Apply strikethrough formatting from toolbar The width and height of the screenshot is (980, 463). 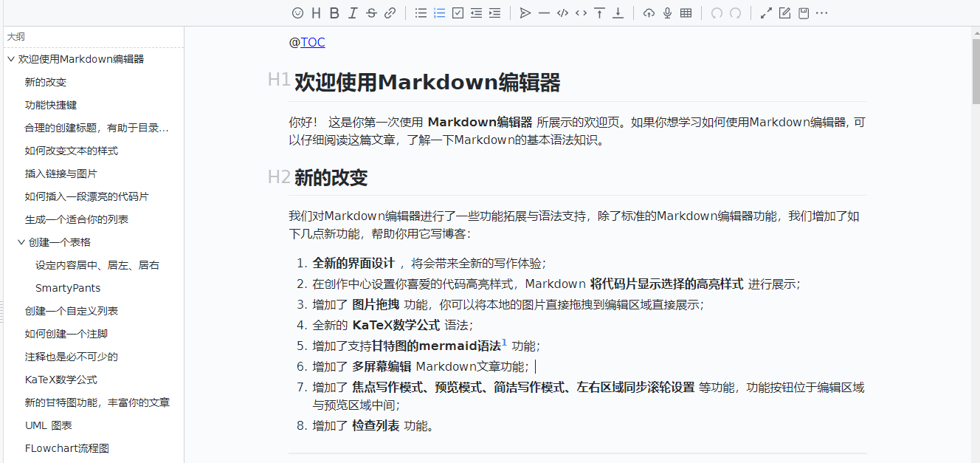(x=371, y=13)
